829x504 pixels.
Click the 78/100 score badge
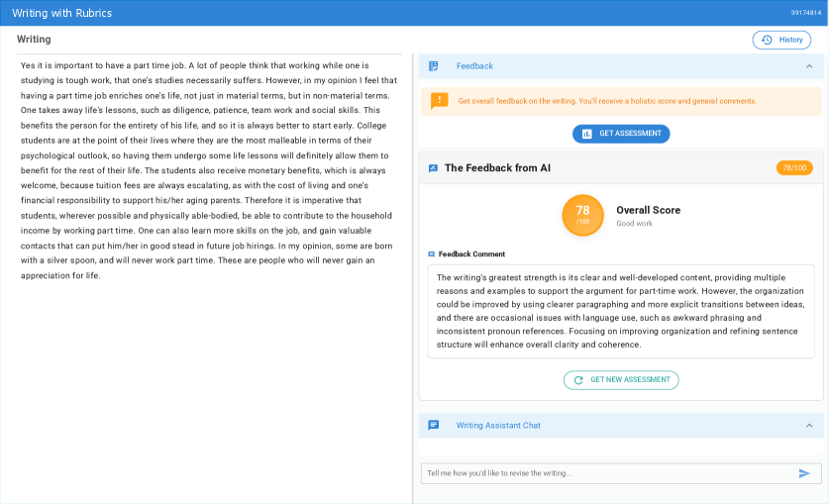click(x=793, y=168)
